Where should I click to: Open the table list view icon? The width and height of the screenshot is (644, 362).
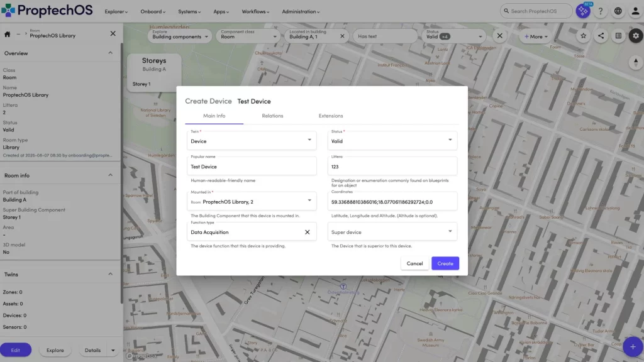[x=618, y=36]
